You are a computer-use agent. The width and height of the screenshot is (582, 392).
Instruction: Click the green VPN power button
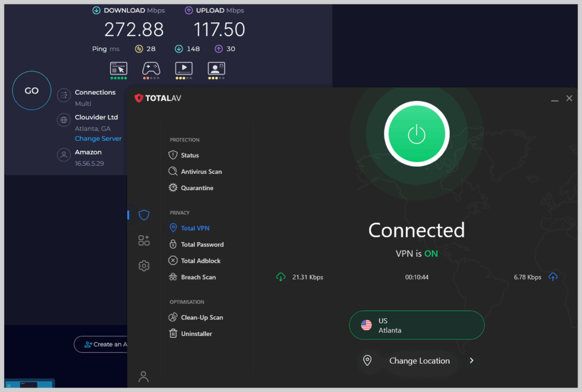[x=417, y=134]
